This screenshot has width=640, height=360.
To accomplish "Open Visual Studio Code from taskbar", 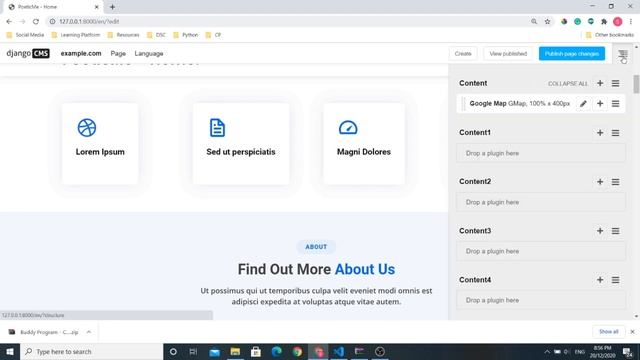I will pyautogui.click(x=338, y=351).
